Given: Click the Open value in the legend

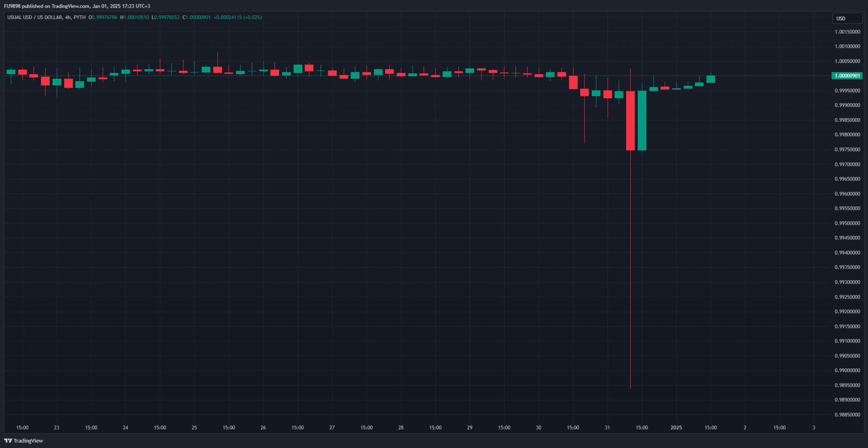Looking at the screenshot, I should pos(103,18).
